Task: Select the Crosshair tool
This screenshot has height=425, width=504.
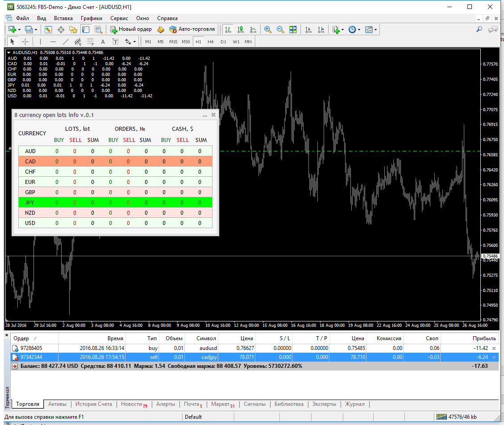Action: pyautogui.click(x=25, y=42)
